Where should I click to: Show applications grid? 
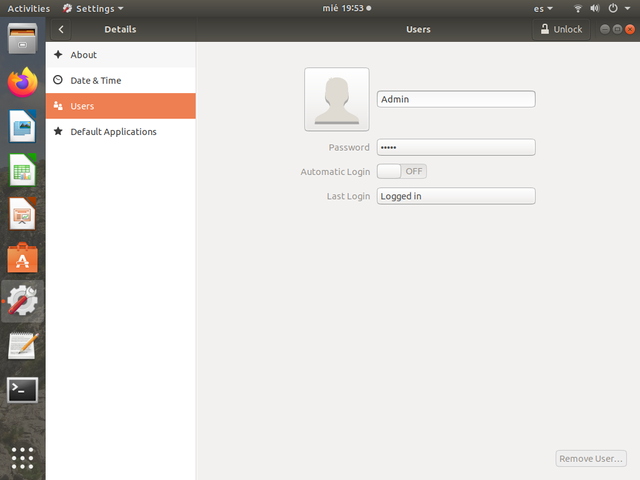point(22,458)
